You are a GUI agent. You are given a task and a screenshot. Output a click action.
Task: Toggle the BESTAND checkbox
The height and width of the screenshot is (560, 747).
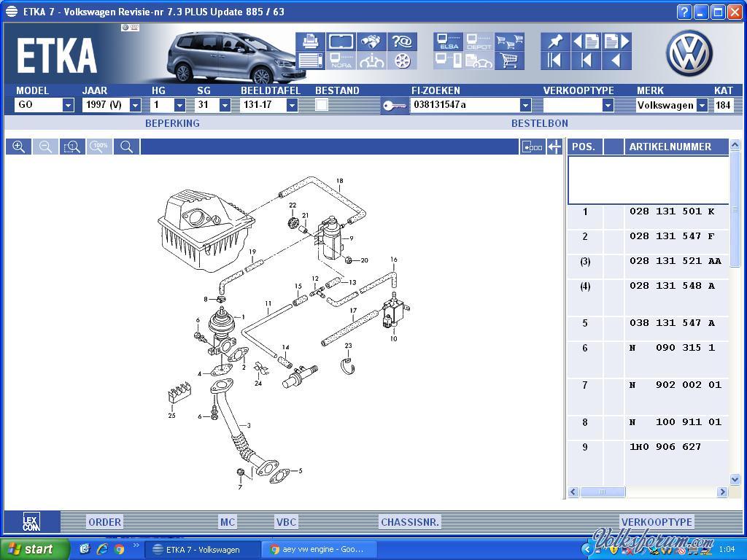pyautogui.click(x=322, y=105)
